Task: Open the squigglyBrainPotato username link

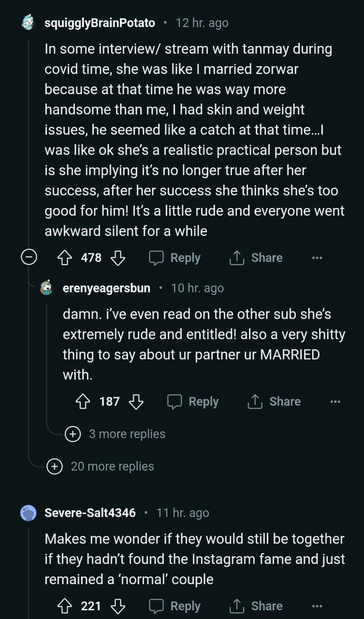Action: 100,23
